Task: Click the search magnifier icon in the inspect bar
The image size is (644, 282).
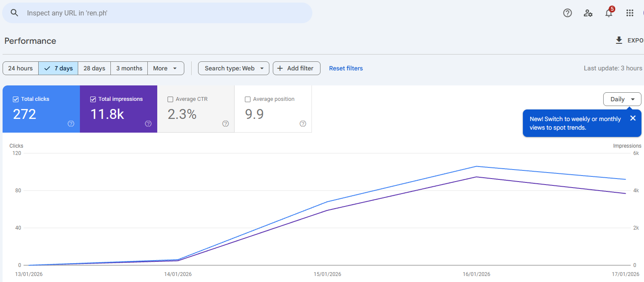Action: tap(14, 12)
